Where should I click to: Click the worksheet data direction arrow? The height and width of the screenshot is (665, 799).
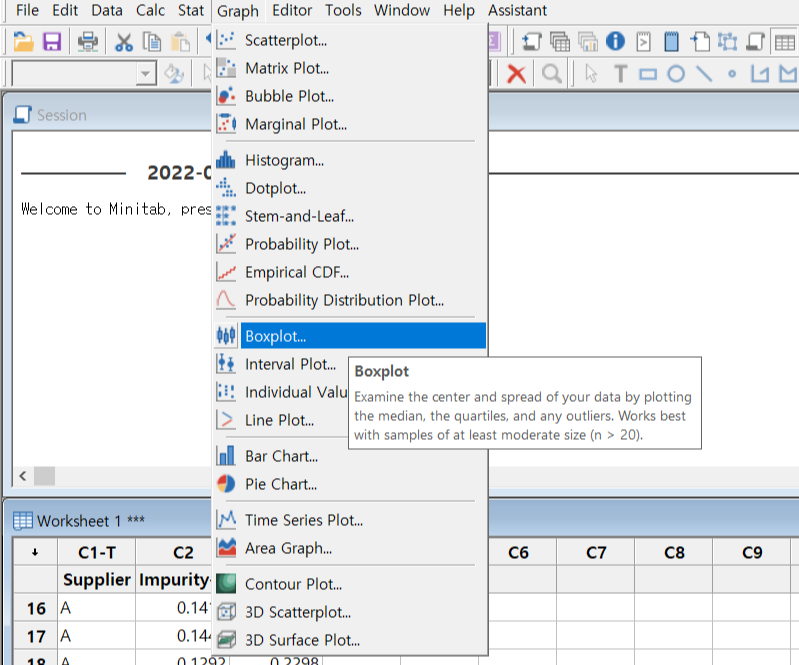click(x=35, y=552)
